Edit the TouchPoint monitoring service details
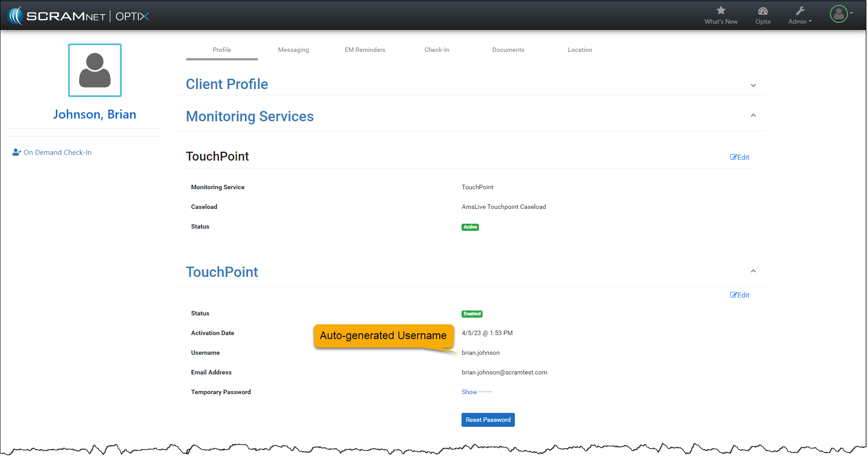Screen dimensions: 868x459 pos(740,157)
